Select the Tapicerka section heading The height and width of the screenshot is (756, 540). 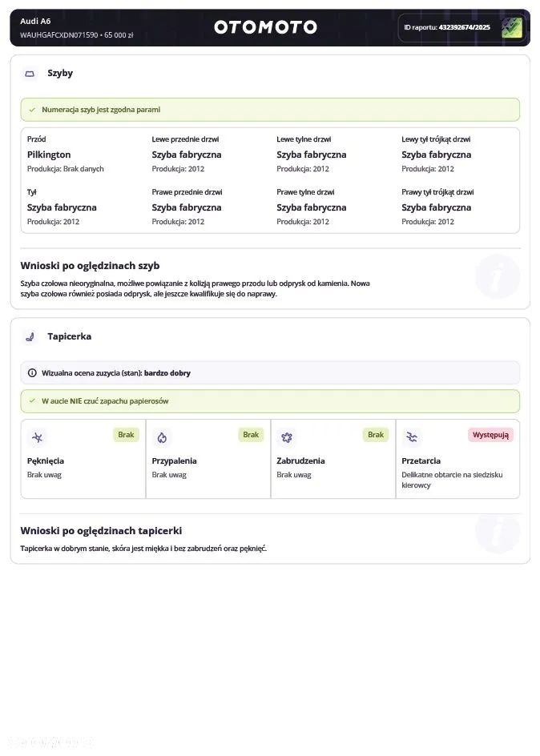pyautogui.click(x=69, y=337)
